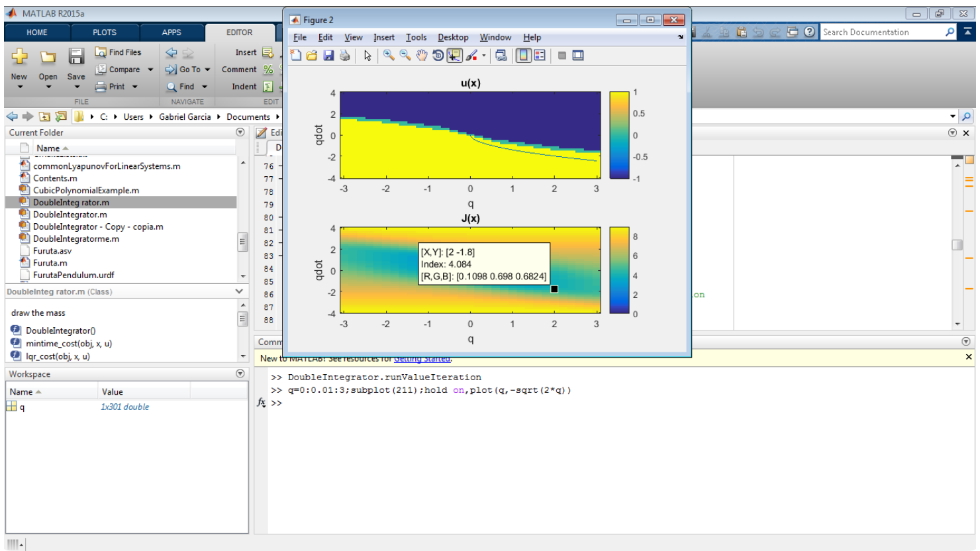Click New Figure icon in Figure 2 toolbar
Screen dimensions: 980x551
pyautogui.click(x=296, y=56)
